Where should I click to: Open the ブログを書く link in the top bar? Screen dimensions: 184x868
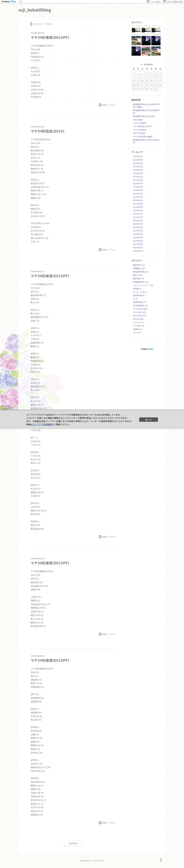pyautogui.click(x=155, y=2)
